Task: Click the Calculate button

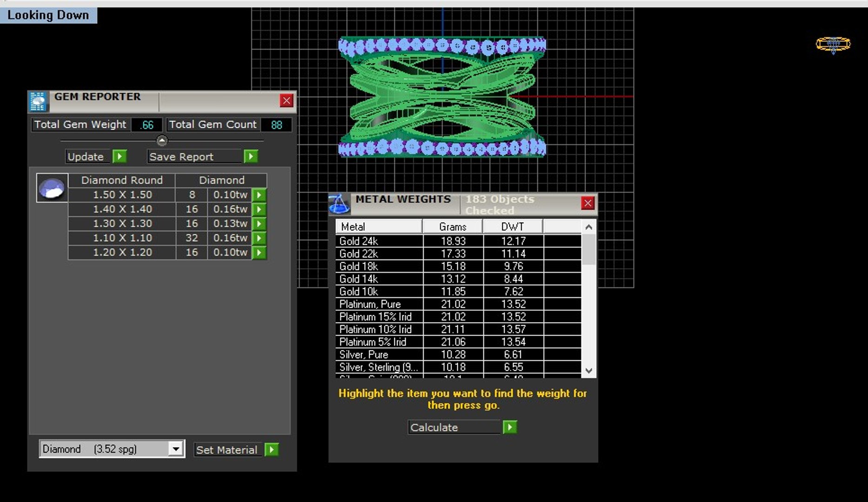Action: pos(455,427)
